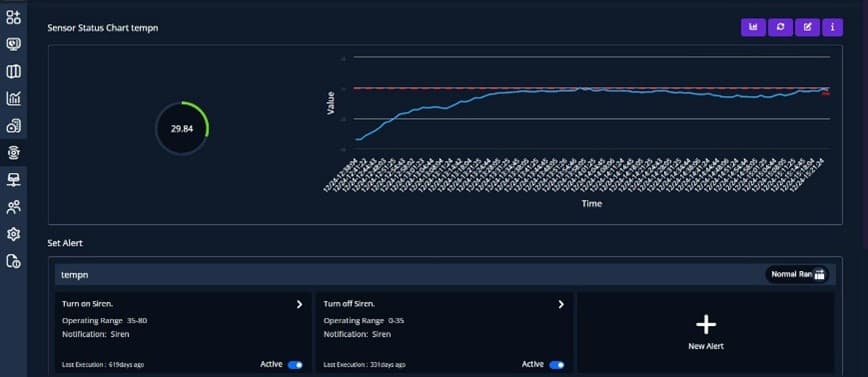
Task: Open the settings gear icon in sidebar
Action: click(13, 234)
